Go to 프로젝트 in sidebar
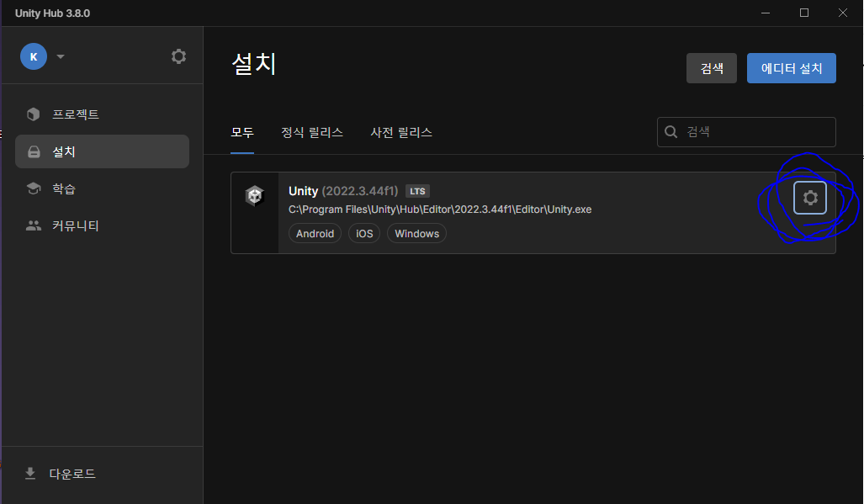Screen dimensions: 864x504 click(x=102, y=114)
